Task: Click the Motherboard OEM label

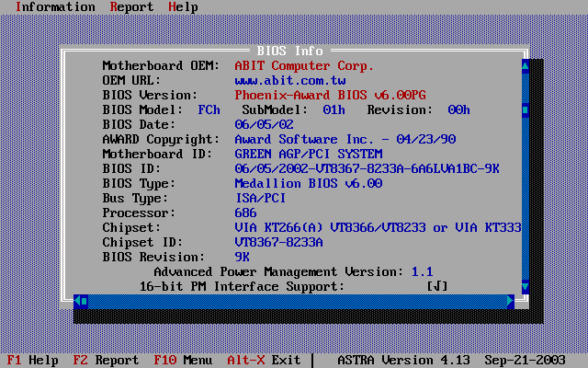Action: point(161,65)
